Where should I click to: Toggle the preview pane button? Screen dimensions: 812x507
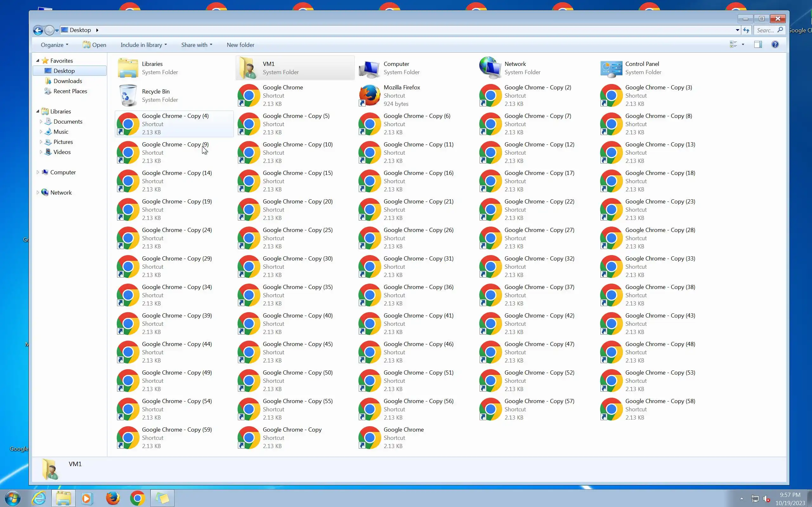pos(758,45)
